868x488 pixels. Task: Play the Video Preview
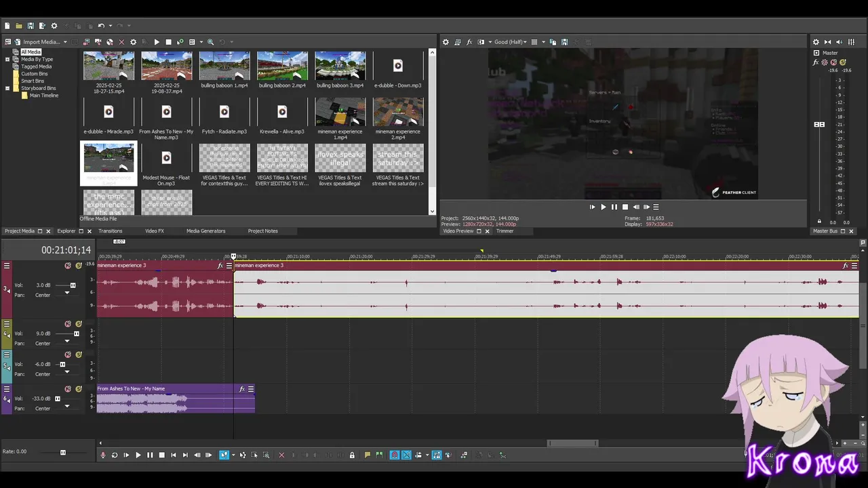pos(603,207)
